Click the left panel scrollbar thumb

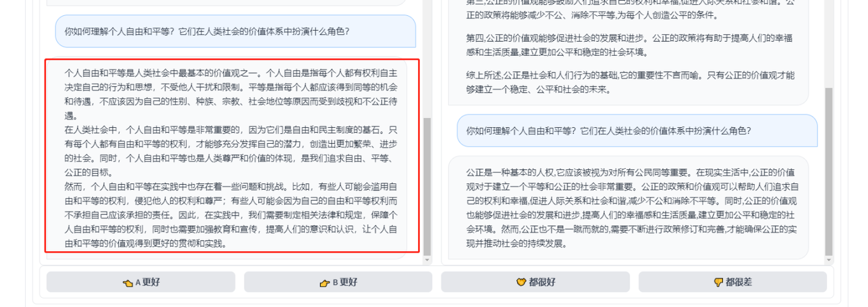[427, 187]
